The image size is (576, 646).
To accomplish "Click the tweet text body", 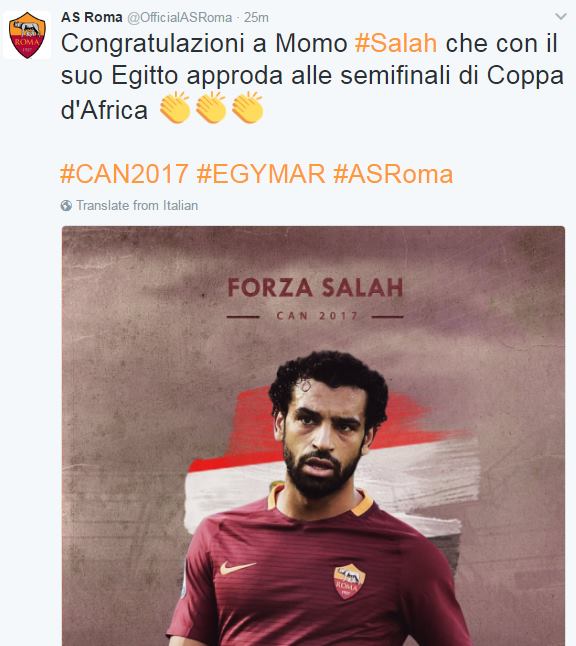I will 312,77.
